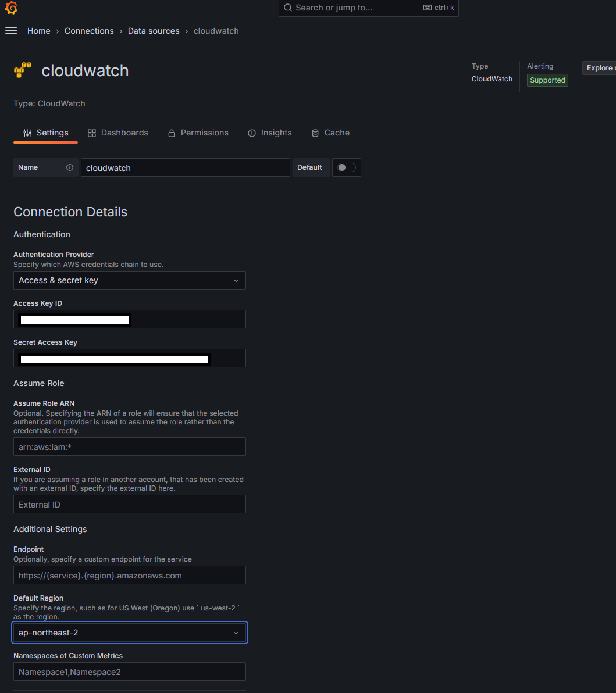Click the Explore data button

[x=599, y=68]
